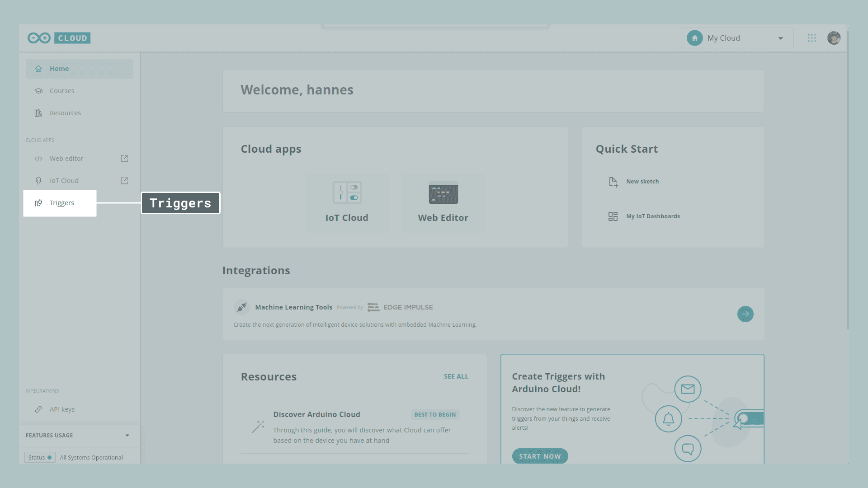Click the Status indicator badge
Screen dimensions: 868x488
point(40,457)
